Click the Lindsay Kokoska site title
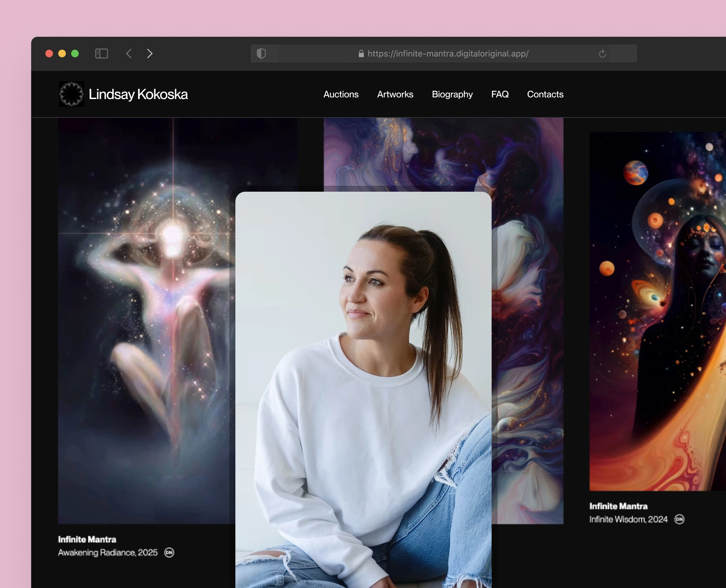726x588 pixels. 138,94
